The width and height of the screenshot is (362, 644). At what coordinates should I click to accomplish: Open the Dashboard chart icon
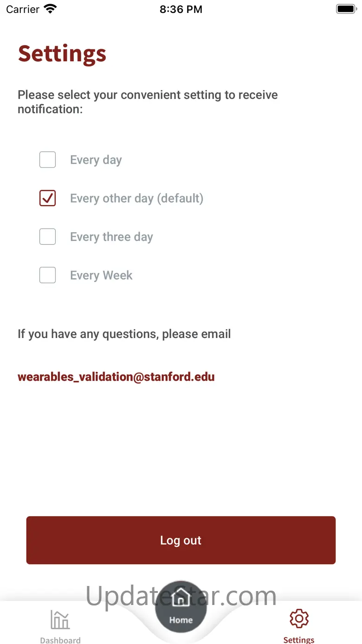(x=60, y=619)
